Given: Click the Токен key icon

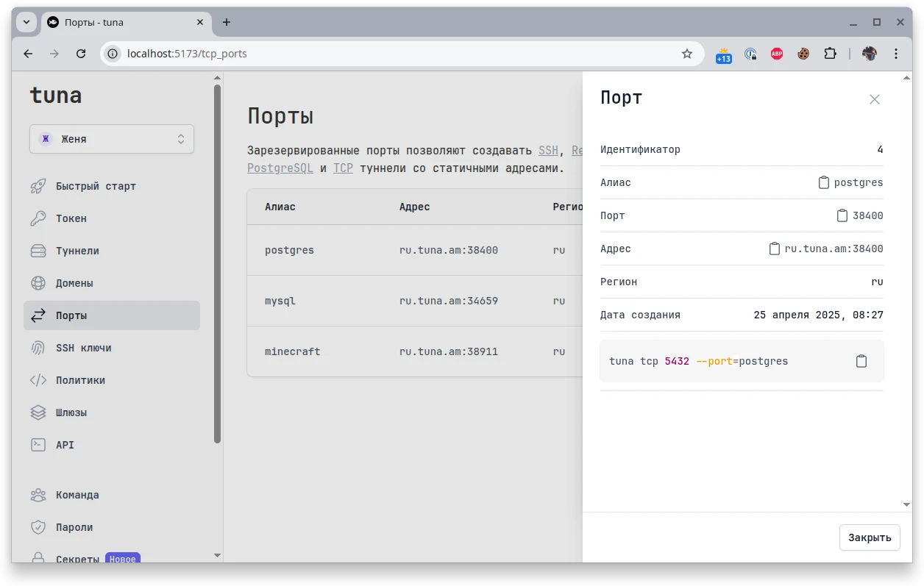Looking at the screenshot, I should point(38,218).
